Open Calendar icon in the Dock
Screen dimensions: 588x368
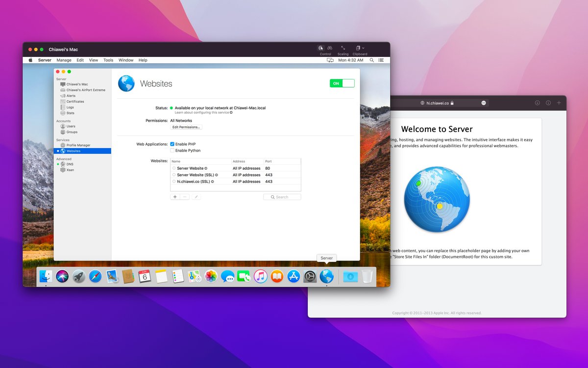pyautogui.click(x=145, y=276)
